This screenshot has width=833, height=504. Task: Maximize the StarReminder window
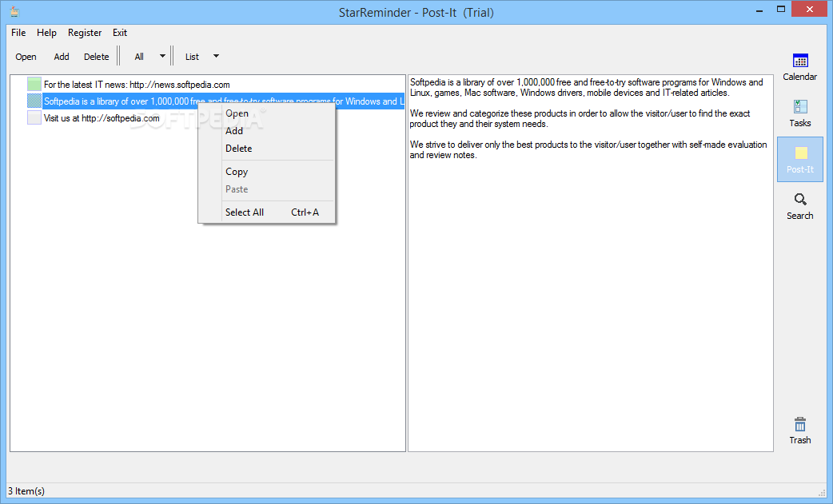tap(781, 9)
